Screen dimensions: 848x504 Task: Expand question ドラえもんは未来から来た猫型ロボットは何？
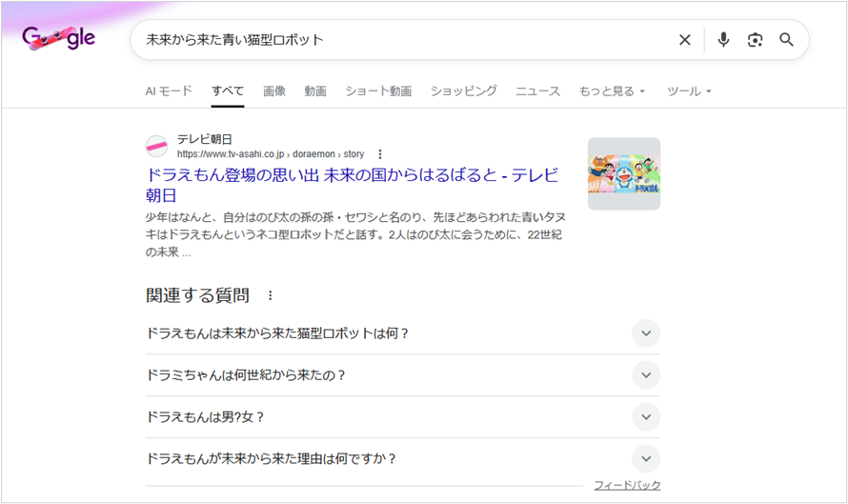click(x=645, y=333)
